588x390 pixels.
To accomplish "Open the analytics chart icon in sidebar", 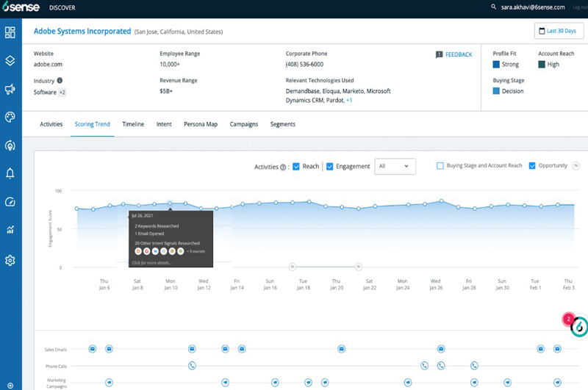I will tap(10, 230).
